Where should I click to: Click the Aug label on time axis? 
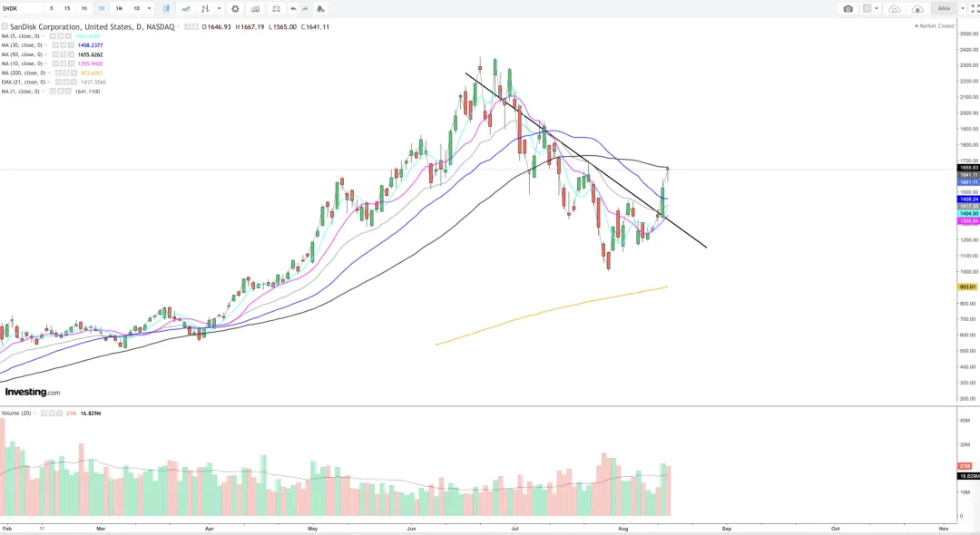click(x=622, y=529)
